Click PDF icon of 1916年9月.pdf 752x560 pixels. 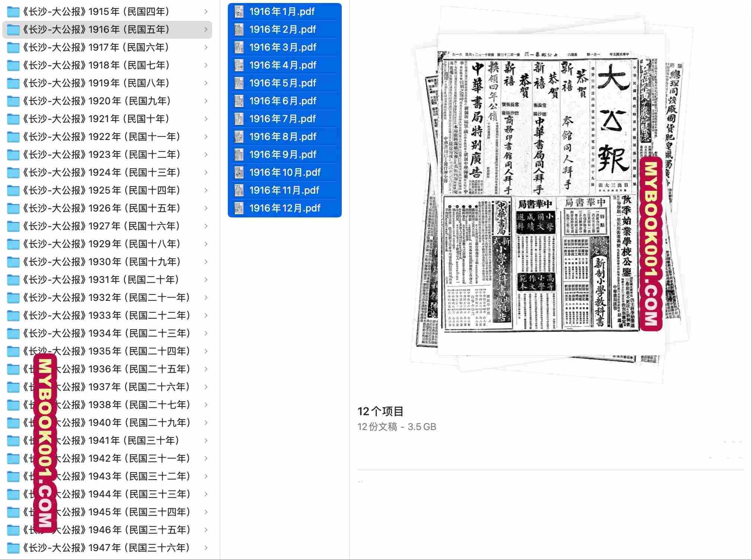coord(239,155)
